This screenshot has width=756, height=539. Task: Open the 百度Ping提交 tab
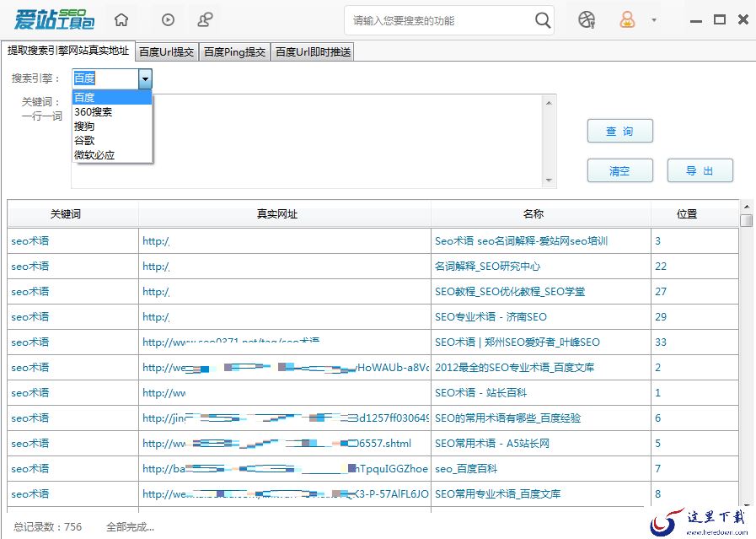pyautogui.click(x=234, y=52)
